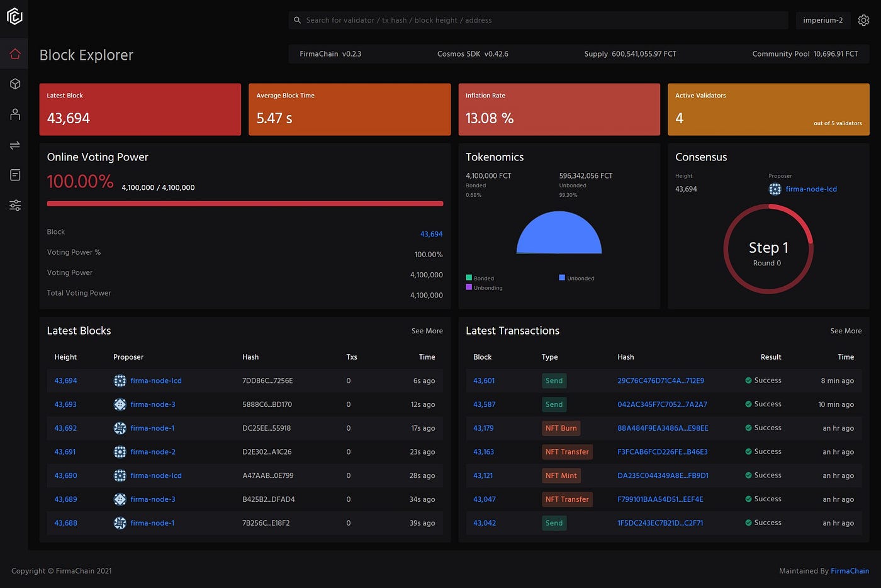Open the FirmaChain link in the footer
This screenshot has width=881, height=588.
point(850,571)
